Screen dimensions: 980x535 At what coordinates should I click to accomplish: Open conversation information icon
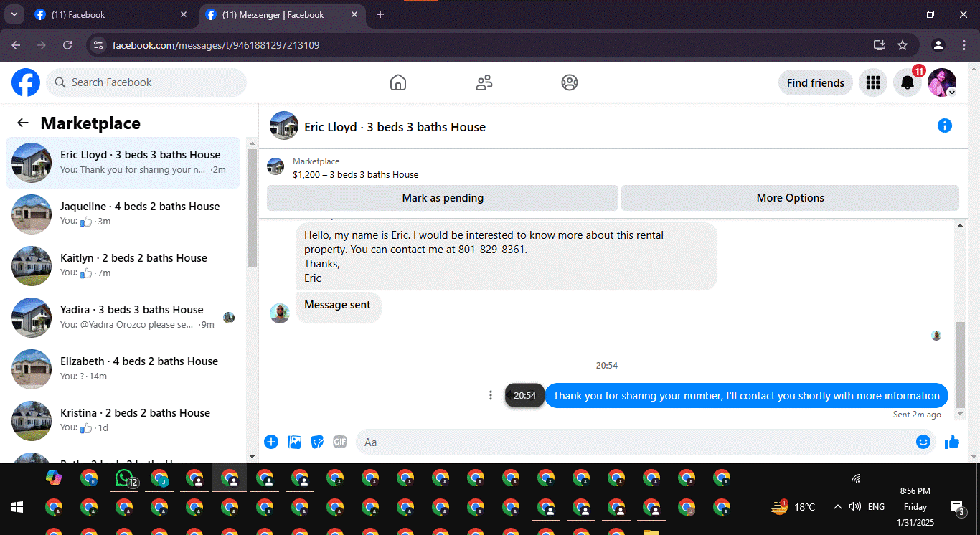(x=945, y=126)
